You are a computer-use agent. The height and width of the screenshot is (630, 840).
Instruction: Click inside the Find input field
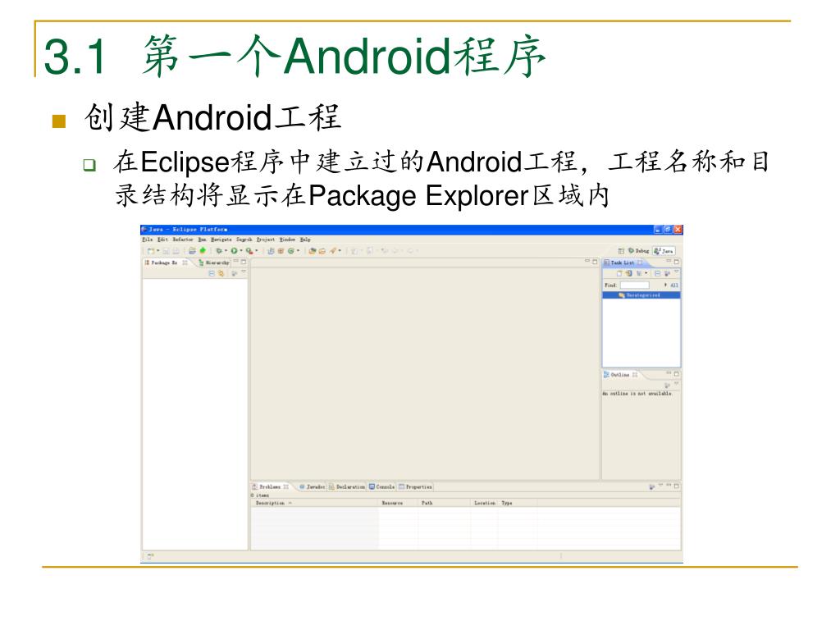coord(635,285)
